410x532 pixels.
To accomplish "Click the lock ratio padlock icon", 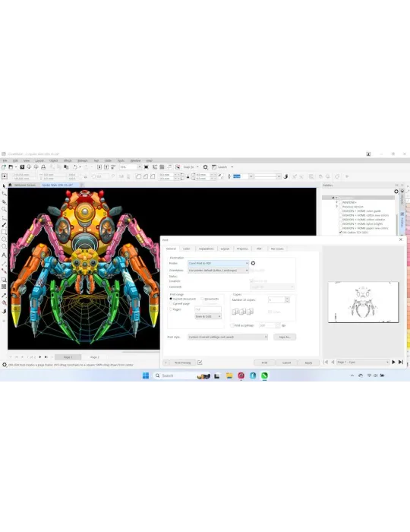I will [188, 177].
